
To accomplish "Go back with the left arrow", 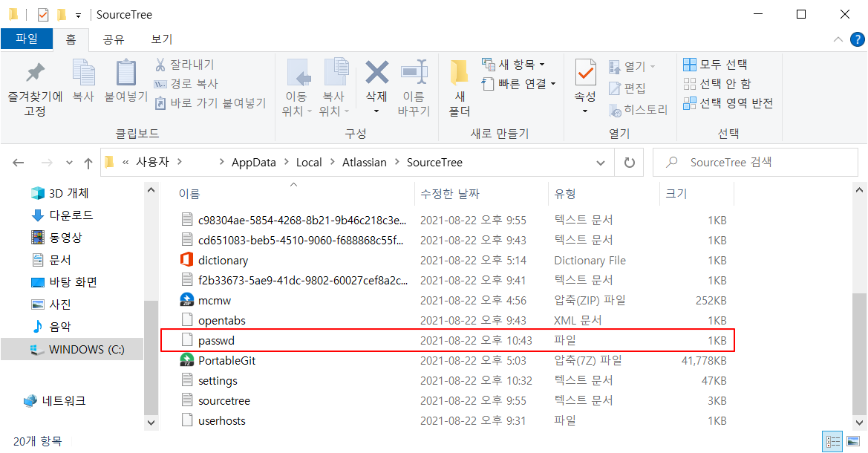I will coord(19,162).
